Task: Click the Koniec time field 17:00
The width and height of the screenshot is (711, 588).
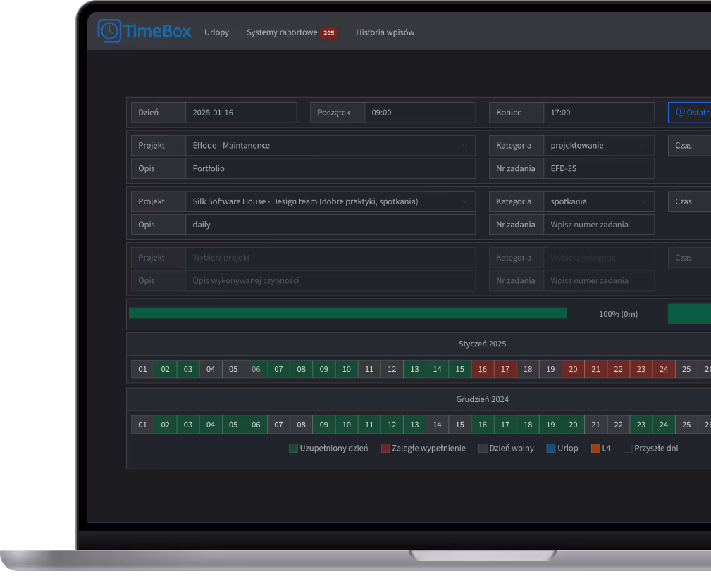Action: [599, 113]
